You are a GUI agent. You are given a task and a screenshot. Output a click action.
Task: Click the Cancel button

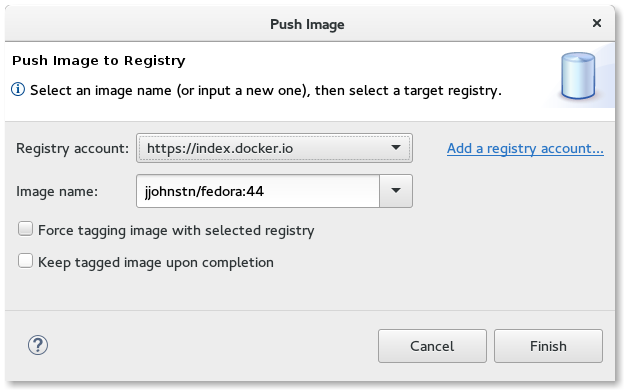click(x=432, y=346)
